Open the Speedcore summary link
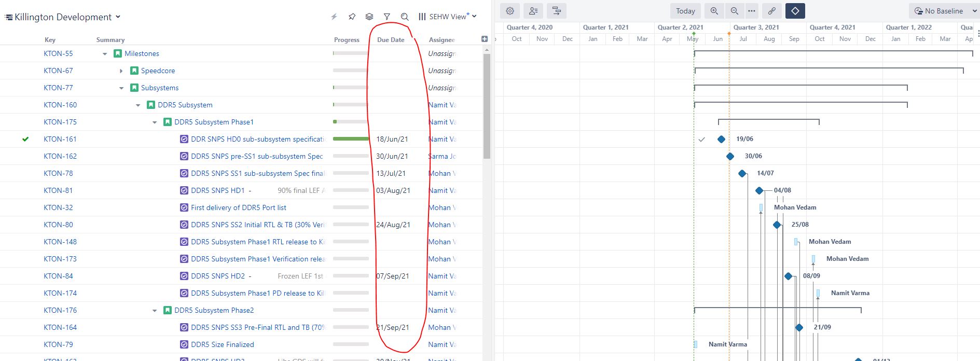980x361 pixels. point(158,71)
